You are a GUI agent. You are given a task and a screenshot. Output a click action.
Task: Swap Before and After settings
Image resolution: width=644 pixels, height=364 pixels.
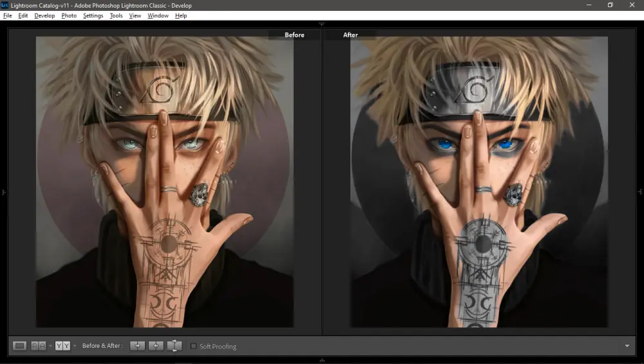point(174,346)
